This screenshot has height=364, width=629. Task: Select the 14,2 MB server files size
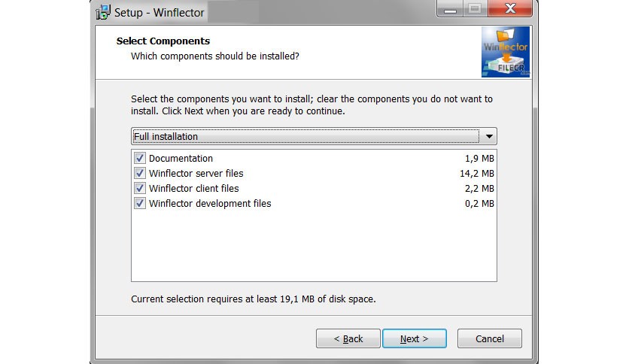click(476, 174)
